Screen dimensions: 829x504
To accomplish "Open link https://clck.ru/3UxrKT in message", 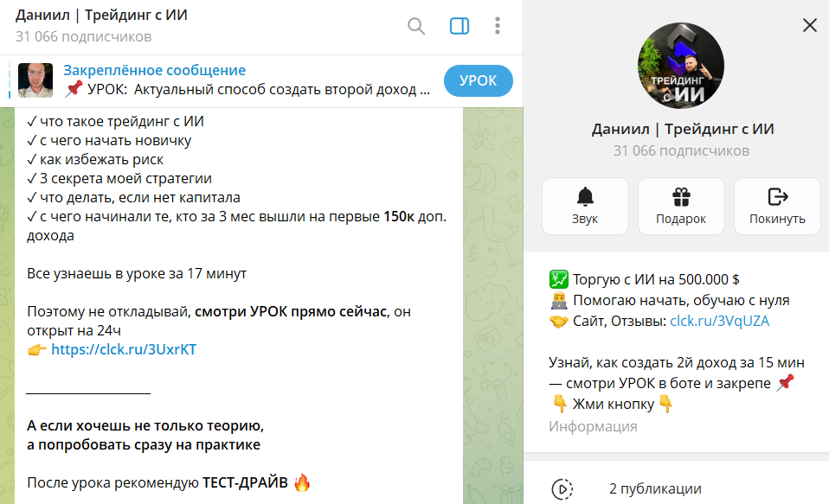I will [x=124, y=350].
